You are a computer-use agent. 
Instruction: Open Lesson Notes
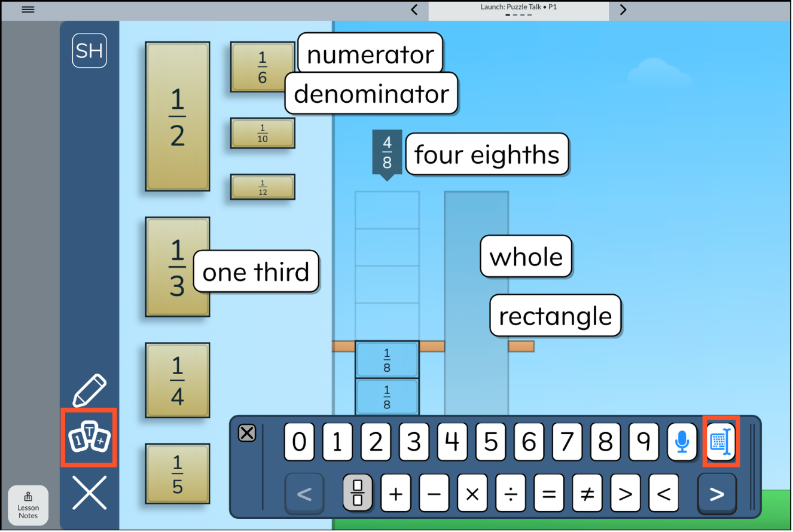point(28,505)
